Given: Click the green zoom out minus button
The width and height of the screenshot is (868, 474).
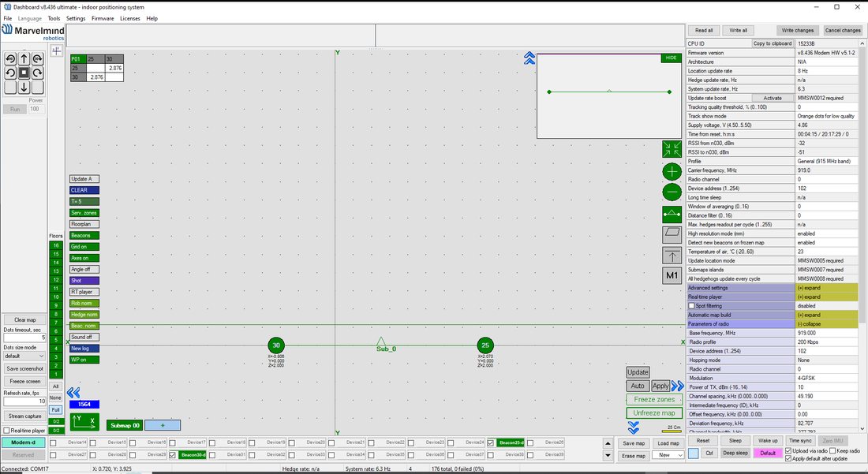Looking at the screenshot, I should pos(672,192).
